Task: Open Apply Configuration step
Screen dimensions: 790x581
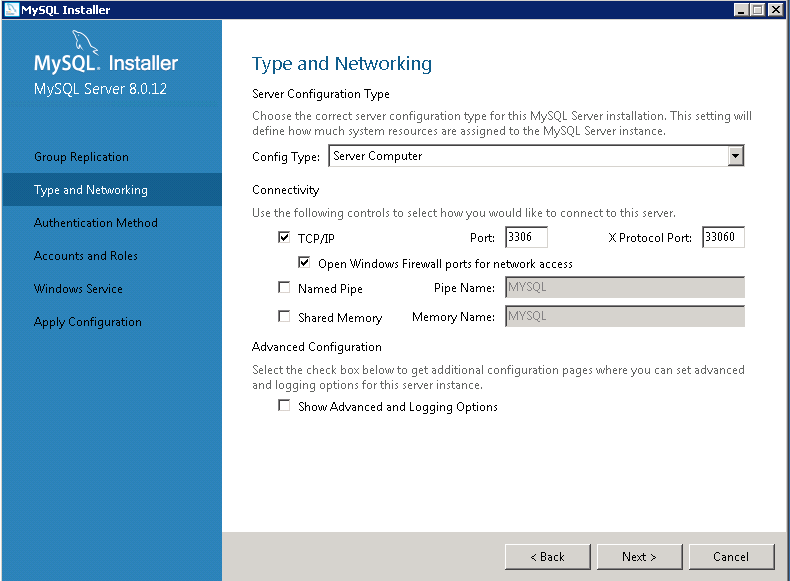Action: point(88,322)
